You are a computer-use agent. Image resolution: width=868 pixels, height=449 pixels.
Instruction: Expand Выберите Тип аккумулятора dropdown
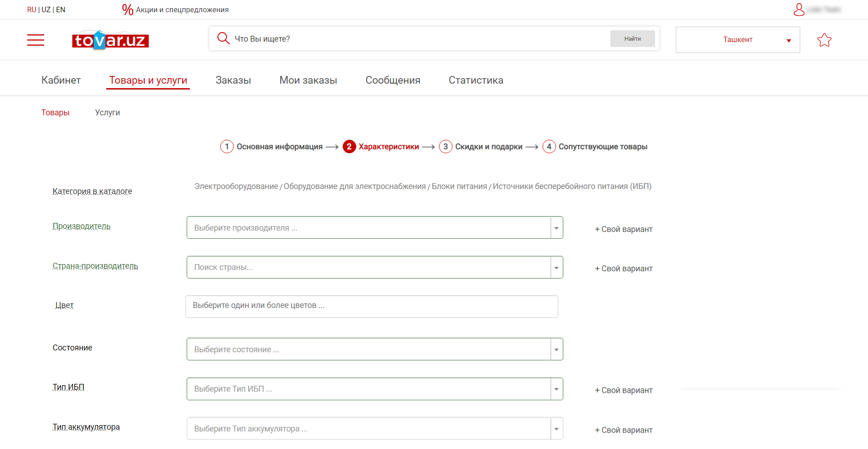coord(375,428)
